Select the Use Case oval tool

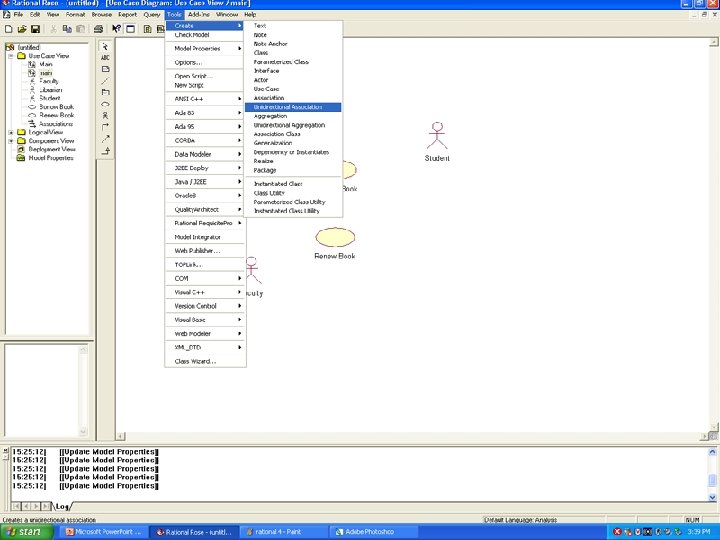pos(105,104)
